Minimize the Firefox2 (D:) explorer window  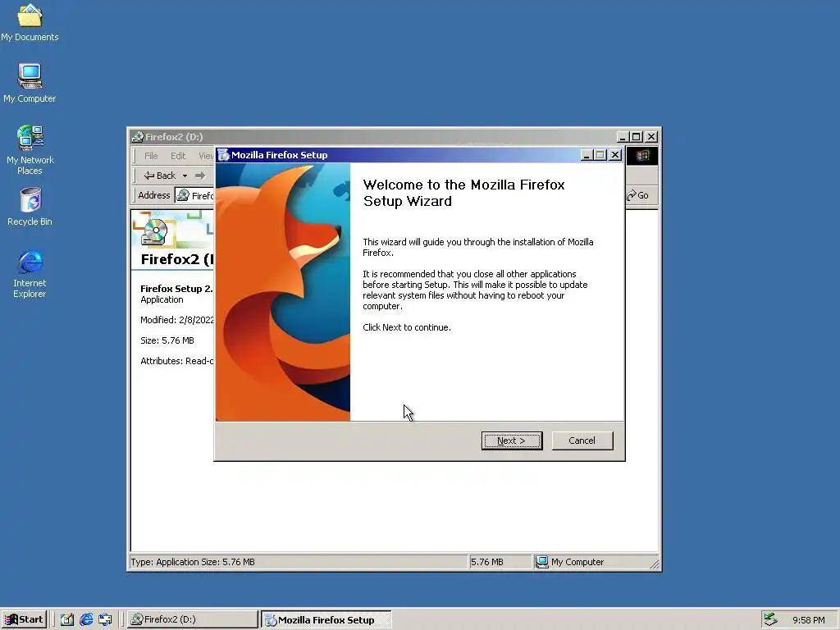[x=623, y=137]
